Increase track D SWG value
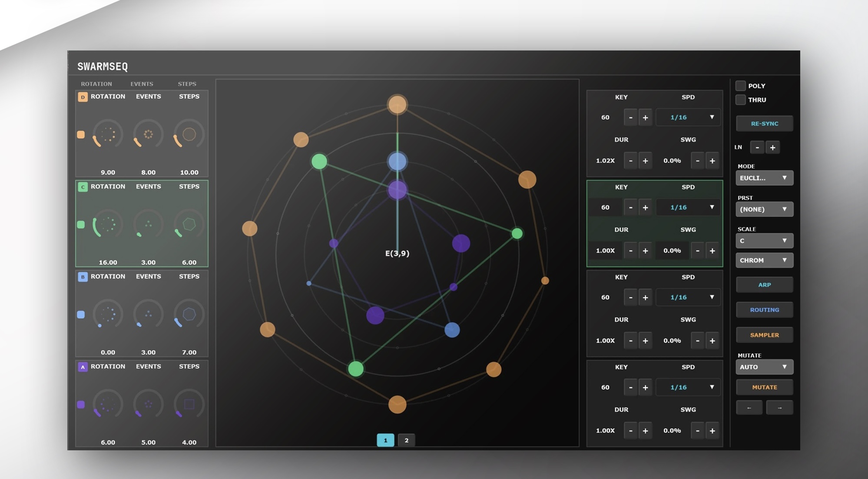 click(x=712, y=161)
